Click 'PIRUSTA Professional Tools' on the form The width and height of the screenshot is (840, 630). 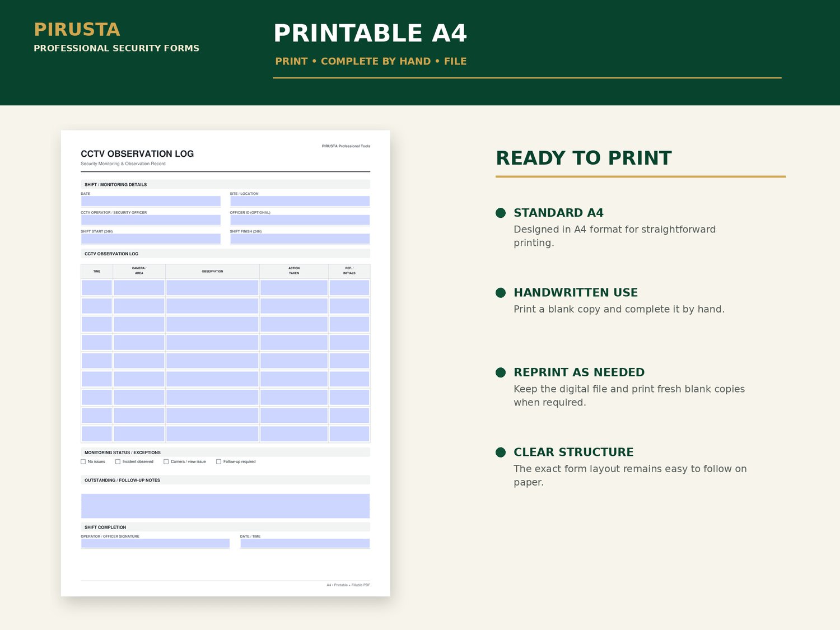coord(346,146)
